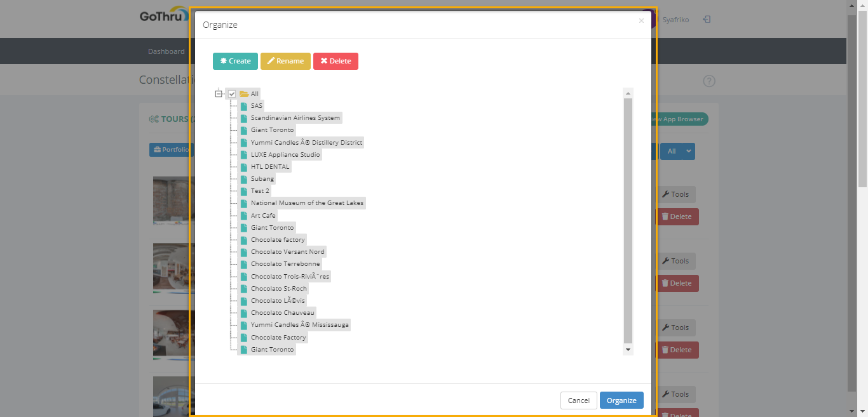Select the SAS tree item
This screenshot has height=417, width=868.
coord(256,106)
